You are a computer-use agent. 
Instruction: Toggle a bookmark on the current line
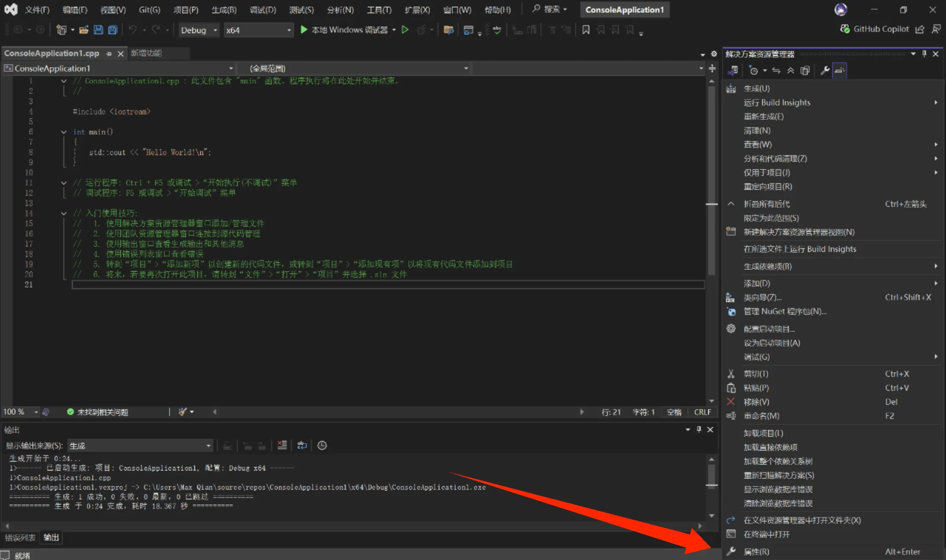click(x=586, y=30)
